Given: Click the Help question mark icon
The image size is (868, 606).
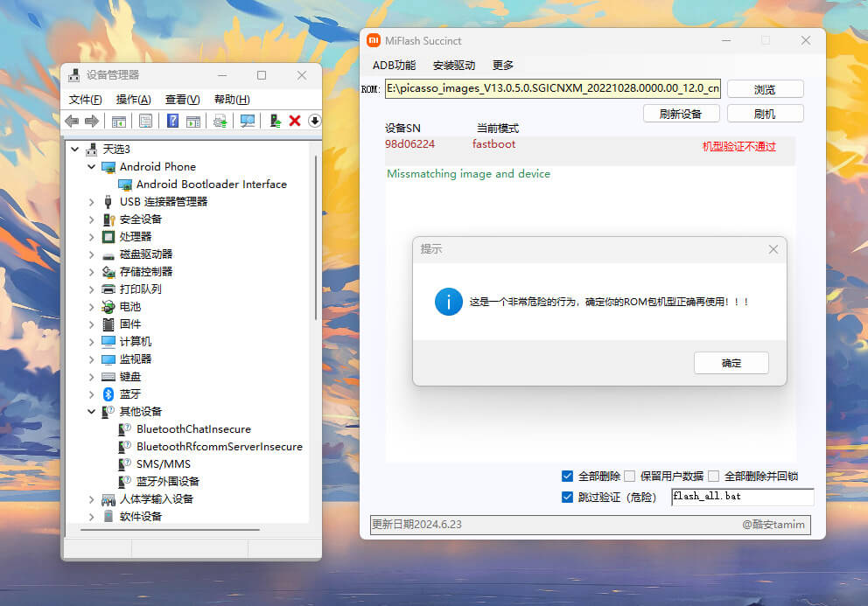Looking at the screenshot, I should 172,120.
